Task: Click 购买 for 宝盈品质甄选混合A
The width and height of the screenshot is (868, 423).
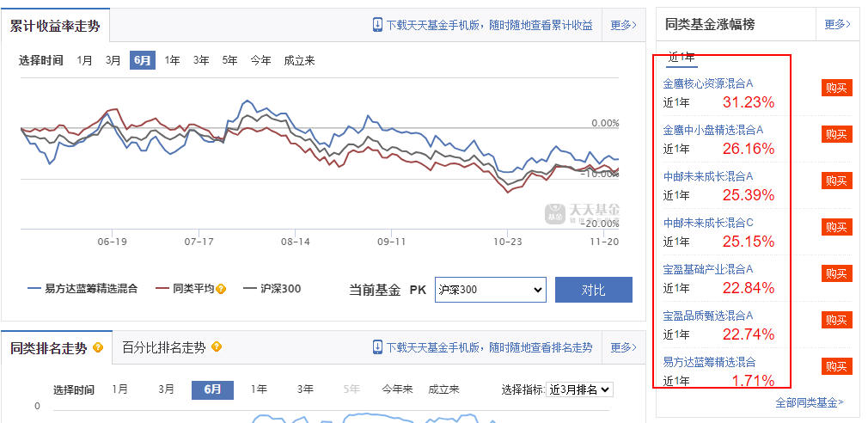Action: tap(836, 320)
